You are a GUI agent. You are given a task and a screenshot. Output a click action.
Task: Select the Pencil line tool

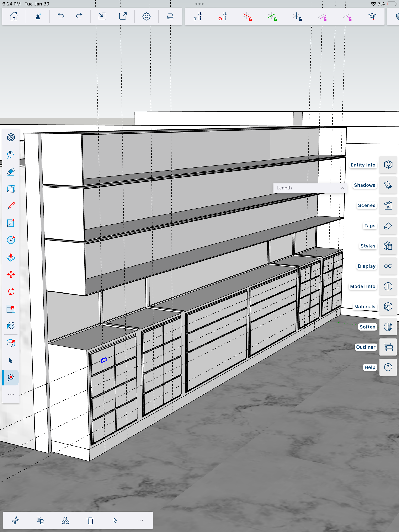[x=11, y=206]
